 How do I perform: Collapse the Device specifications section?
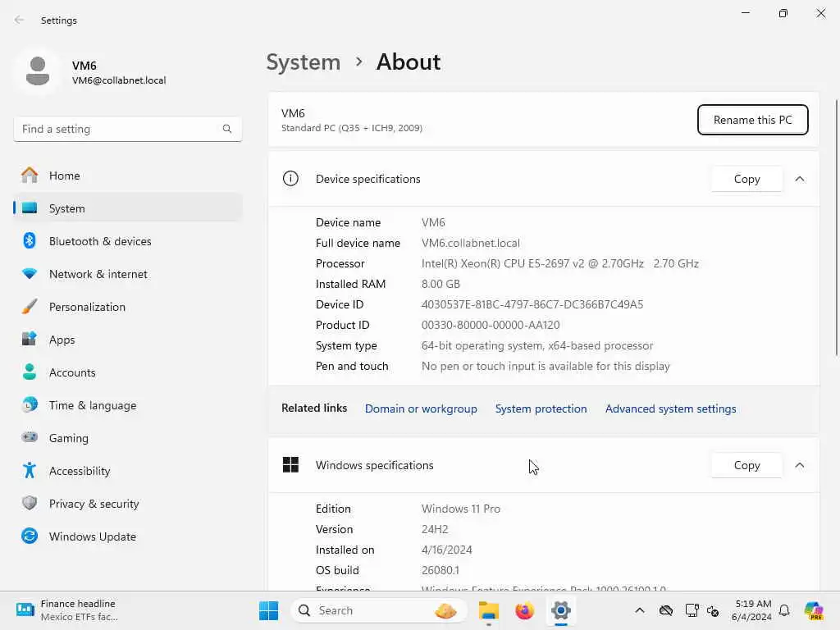click(x=799, y=179)
